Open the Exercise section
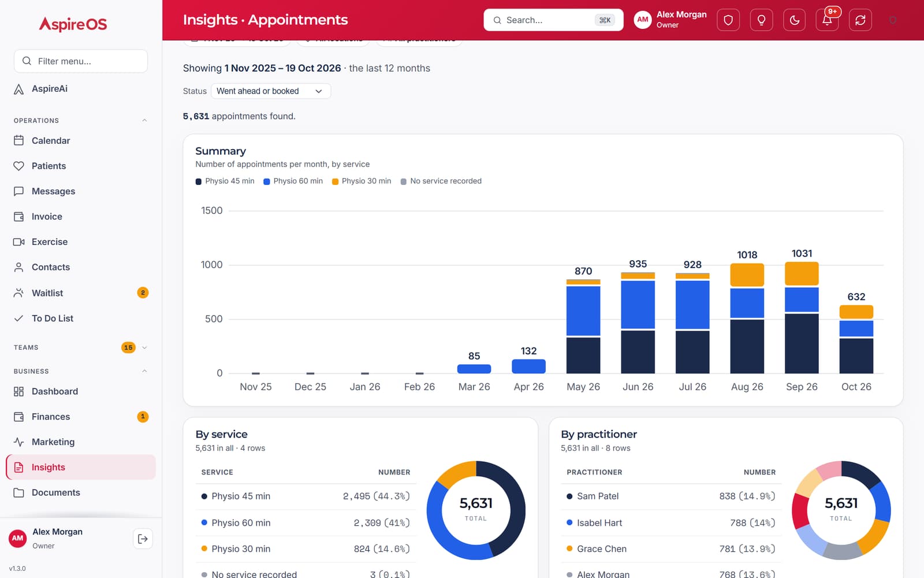Image resolution: width=924 pixels, height=578 pixels. tap(81, 242)
